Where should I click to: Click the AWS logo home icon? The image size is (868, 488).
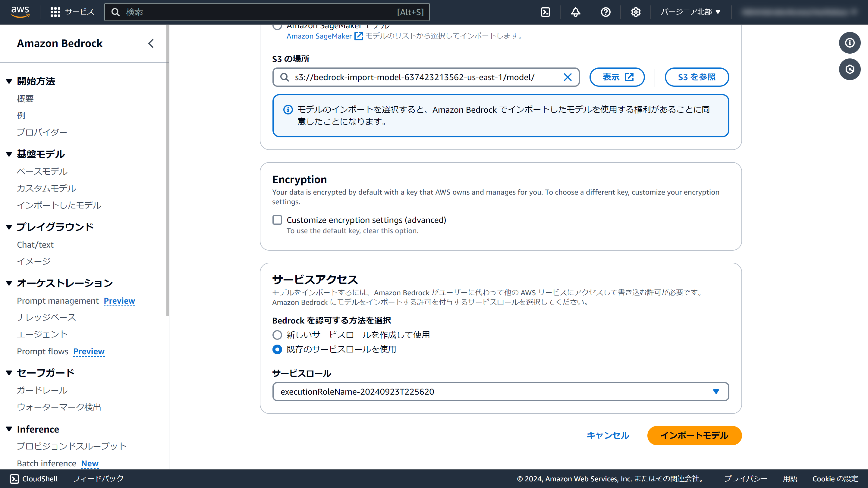coord(20,12)
